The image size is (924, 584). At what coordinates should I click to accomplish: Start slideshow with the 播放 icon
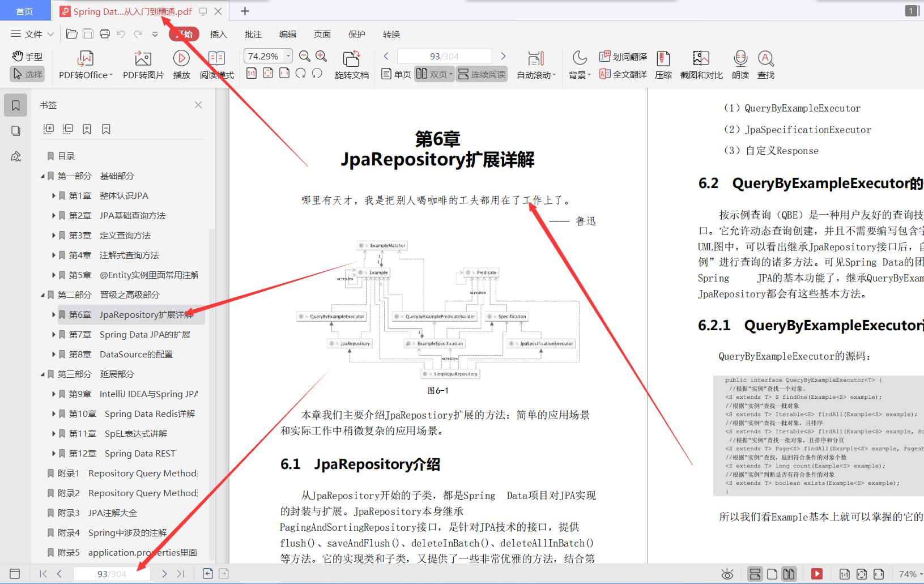pos(181,59)
